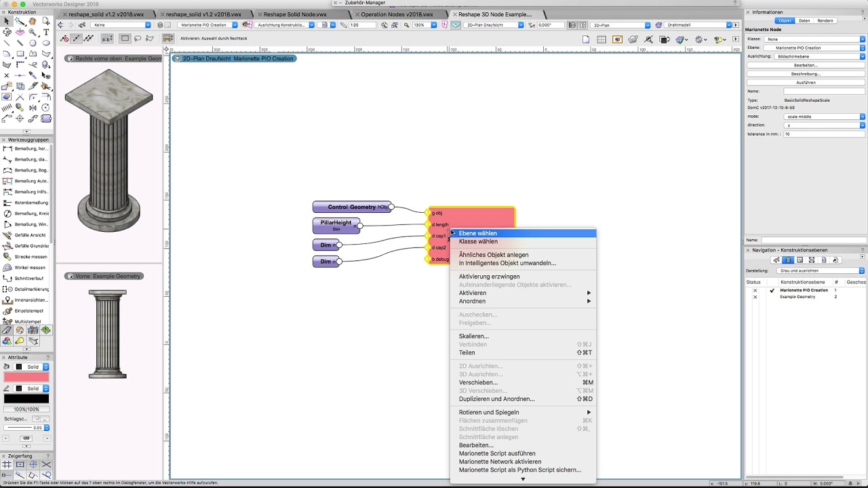Open the Klassen tab icon in Navigation
868x488 pixels.
point(776,260)
